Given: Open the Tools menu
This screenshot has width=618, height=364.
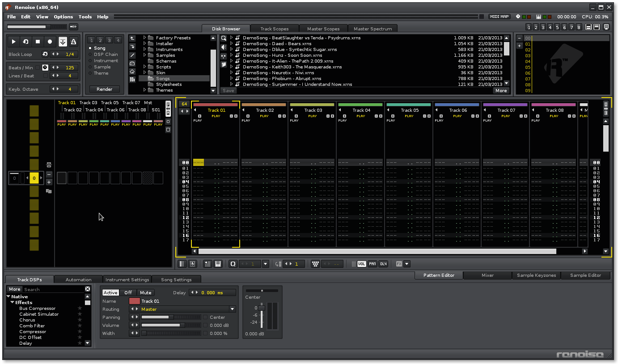Looking at the screenshot, I should pos(85,17).
